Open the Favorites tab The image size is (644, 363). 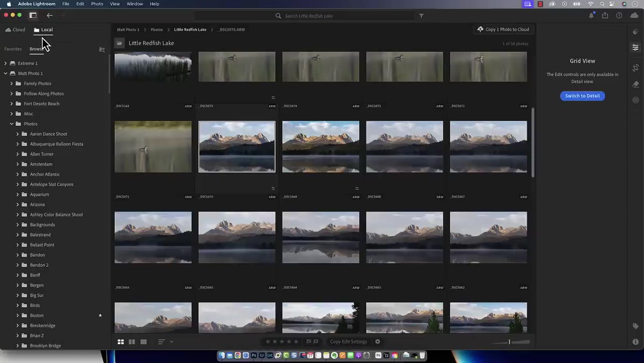[x=13, y=49]
